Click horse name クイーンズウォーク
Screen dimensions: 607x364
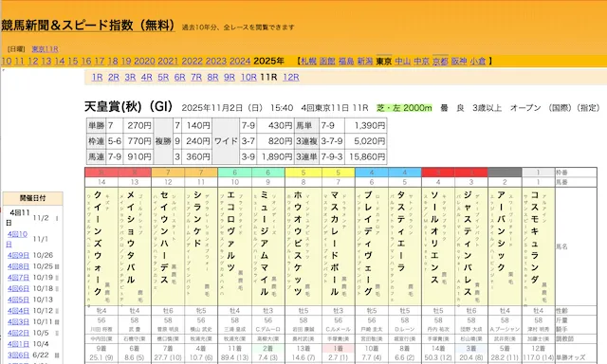(x=98, y=244)
